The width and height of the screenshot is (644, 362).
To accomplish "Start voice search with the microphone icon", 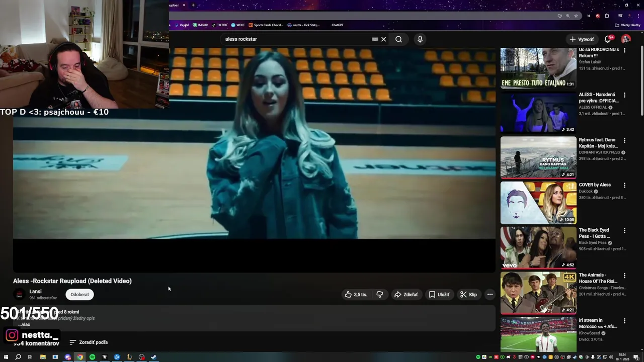I will 420,39.
